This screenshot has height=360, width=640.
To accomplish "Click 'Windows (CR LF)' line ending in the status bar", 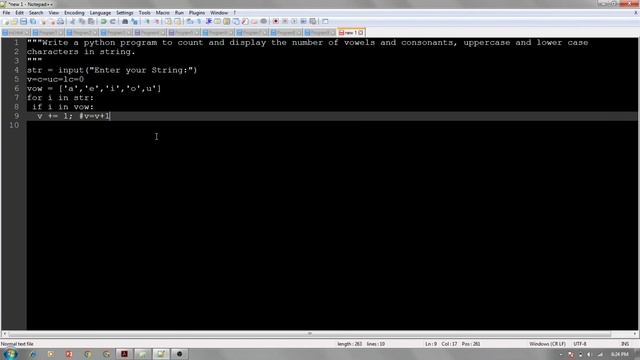I will [x=547, y=344].
